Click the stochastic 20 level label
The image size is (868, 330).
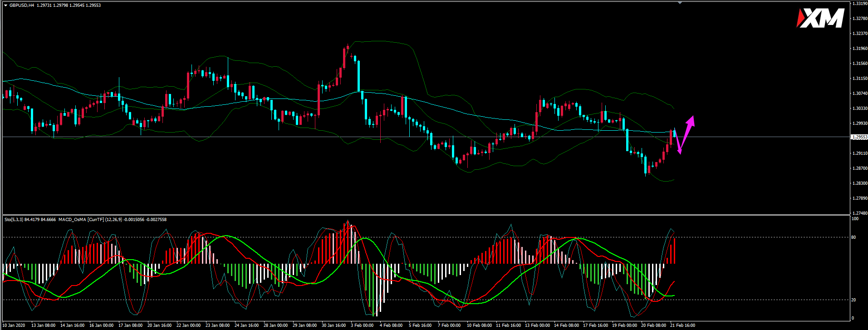[x=853, y=300]
